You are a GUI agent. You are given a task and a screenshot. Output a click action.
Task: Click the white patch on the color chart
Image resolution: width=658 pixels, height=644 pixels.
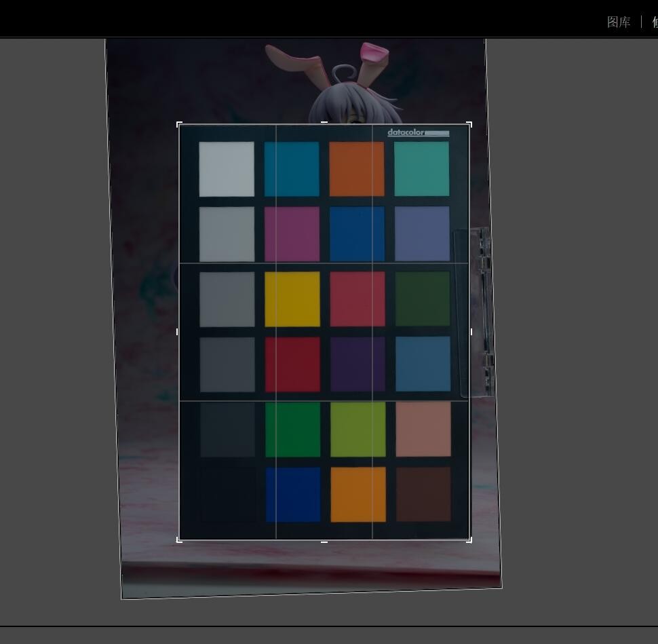coord(227,169)
